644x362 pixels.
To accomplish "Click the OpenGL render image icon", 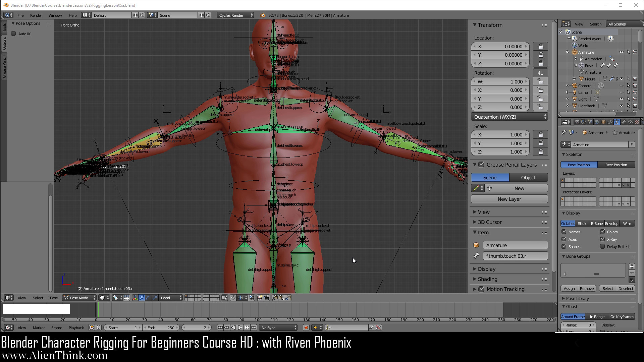I will (x=260, y=298).
